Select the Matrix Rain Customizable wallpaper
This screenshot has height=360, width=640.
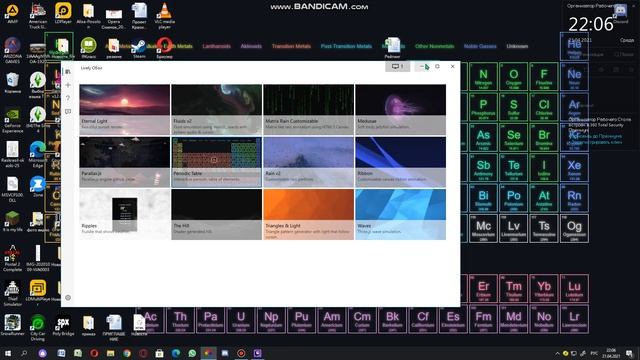pyautogui.click(x=309, y=109)
